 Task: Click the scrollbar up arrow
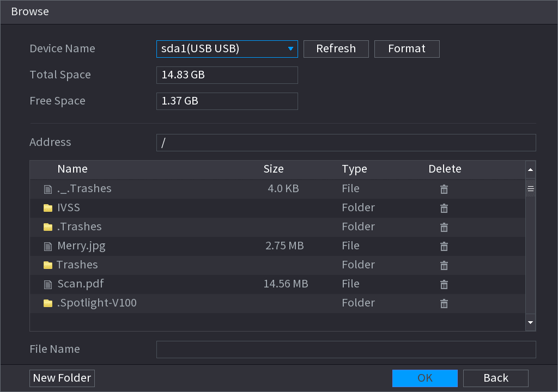click(x=531, y=170)
